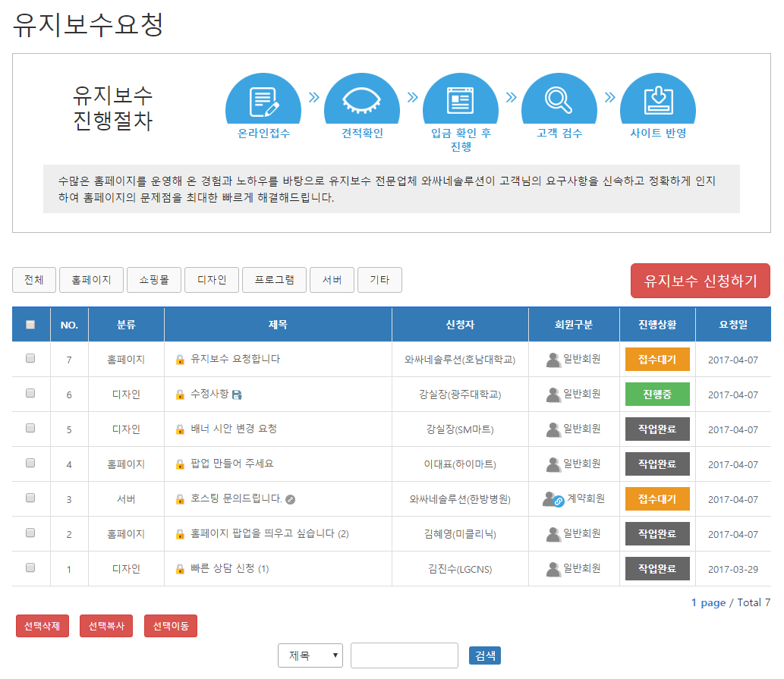784x679 pixels.
Task: Show only 서버 category requests
Action: tap(332, 280)
